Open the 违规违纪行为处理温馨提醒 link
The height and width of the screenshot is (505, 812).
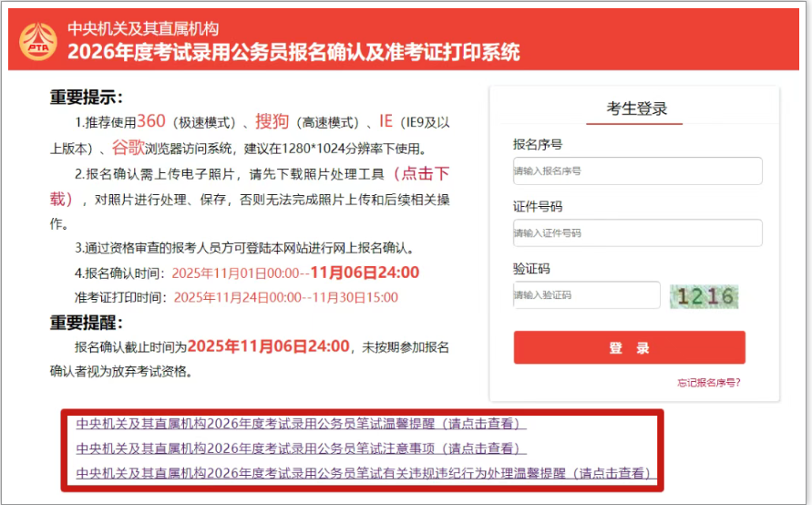[x=365, y=473]
